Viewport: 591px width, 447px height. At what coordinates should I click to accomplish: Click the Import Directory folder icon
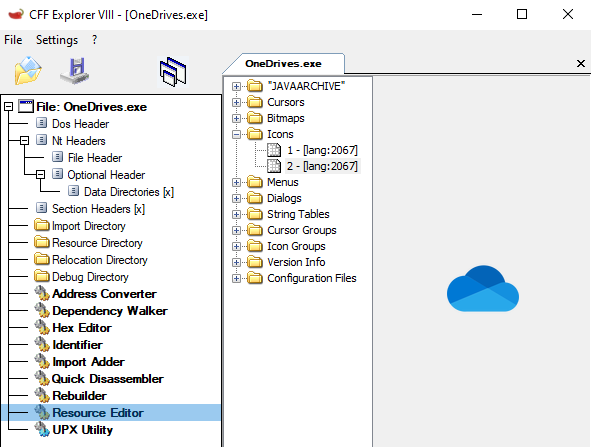point(41,225)
